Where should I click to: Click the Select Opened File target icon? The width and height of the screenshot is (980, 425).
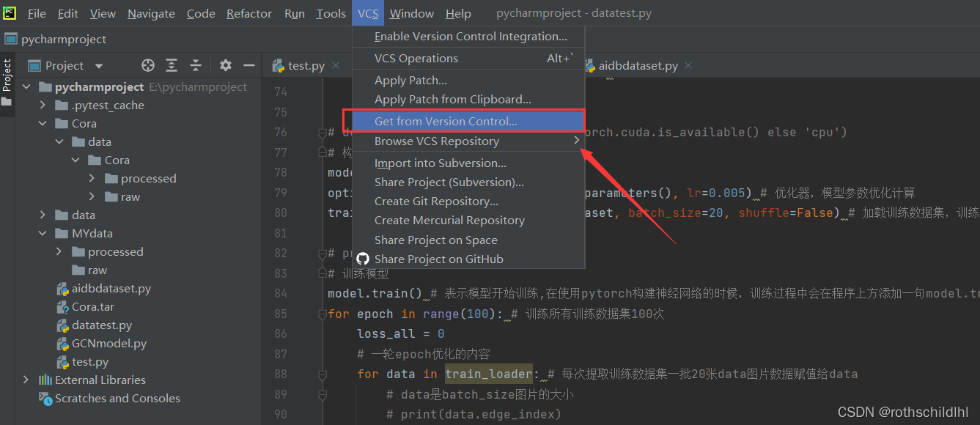click(x=147, y=65)
